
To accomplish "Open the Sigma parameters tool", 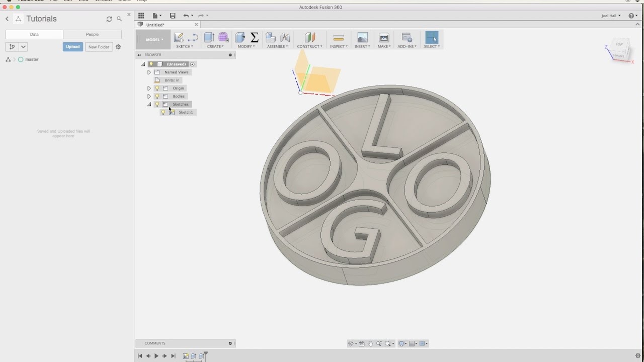I will 254,38.
